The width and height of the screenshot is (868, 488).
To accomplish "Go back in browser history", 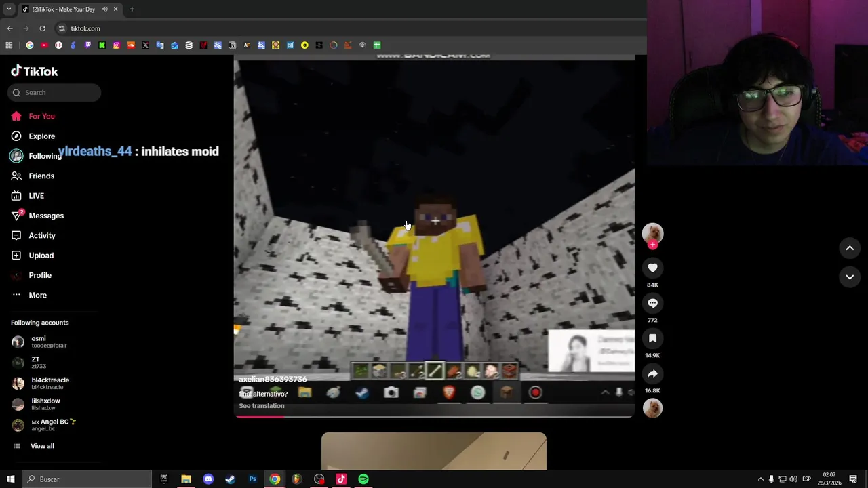I will pyautogui.click(x=10, y=28).
